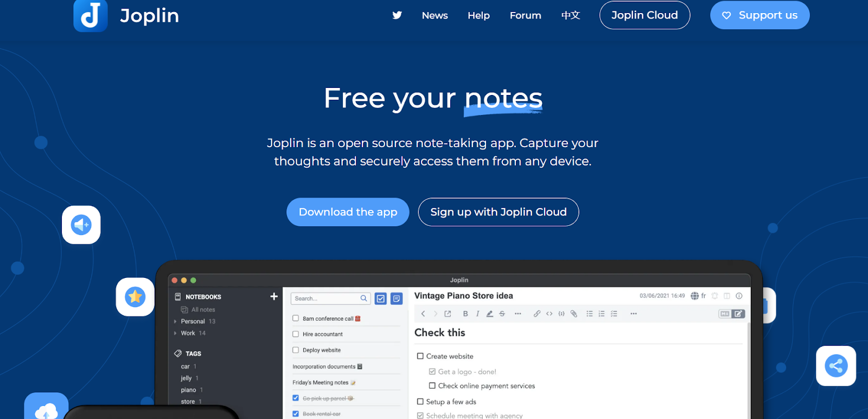The image size is (868, 419).
Task: Insert a checkbox list
Action: (x=614, y=314)
